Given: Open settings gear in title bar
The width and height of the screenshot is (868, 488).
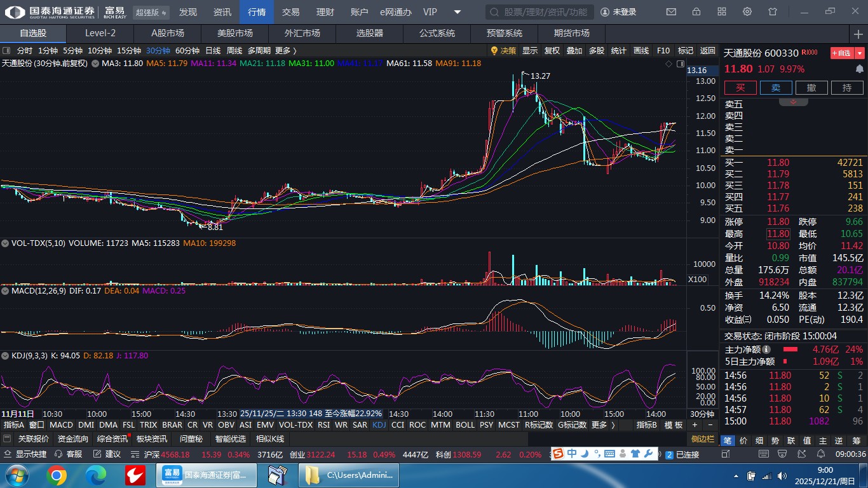Looking at the screenshot, I should [747, 12].
